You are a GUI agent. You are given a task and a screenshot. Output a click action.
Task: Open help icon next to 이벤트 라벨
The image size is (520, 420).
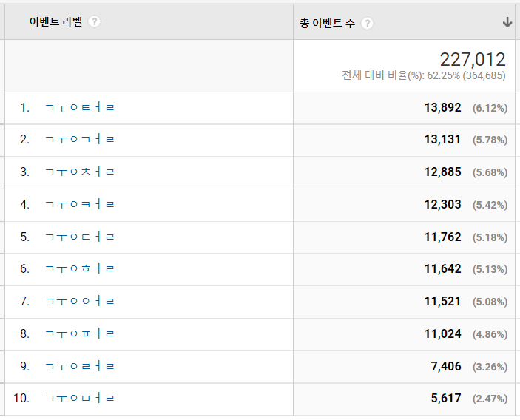(94, 22)
